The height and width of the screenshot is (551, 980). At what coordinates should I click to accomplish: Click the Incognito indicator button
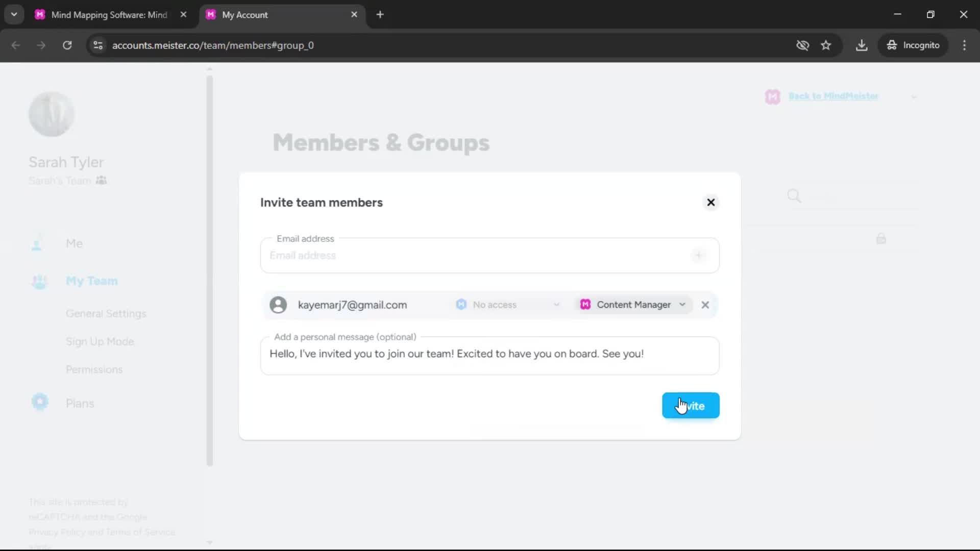(913, 45)
